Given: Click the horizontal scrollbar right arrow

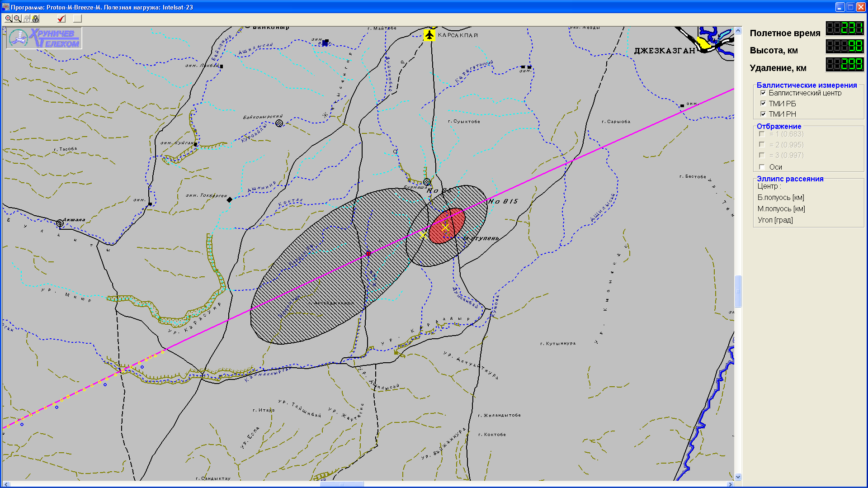Looking at the screenshot, I should [x=730, y=484].
